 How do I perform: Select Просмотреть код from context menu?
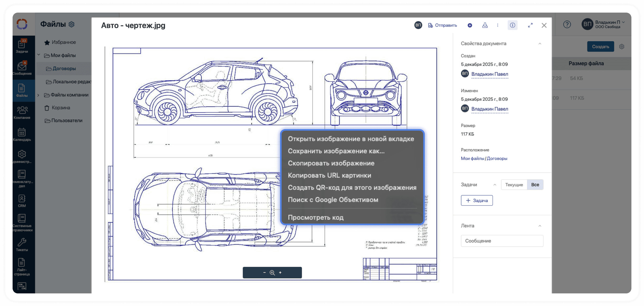point(315,218)
